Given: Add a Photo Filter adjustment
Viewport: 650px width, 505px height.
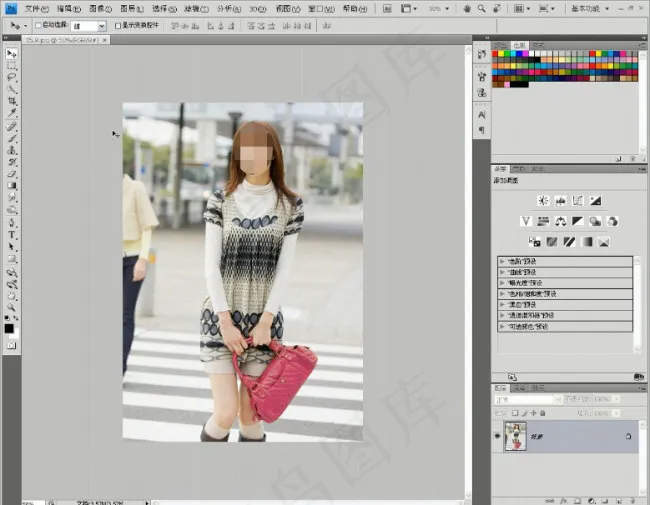Looking at the screenshot, I should 595,221.
